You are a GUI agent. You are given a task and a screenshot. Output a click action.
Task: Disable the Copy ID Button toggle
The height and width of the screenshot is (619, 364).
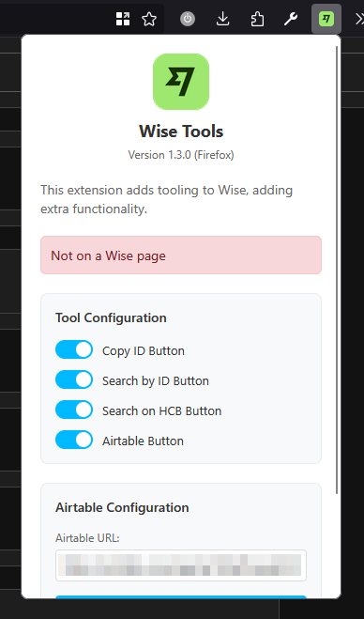click(74, 349)
